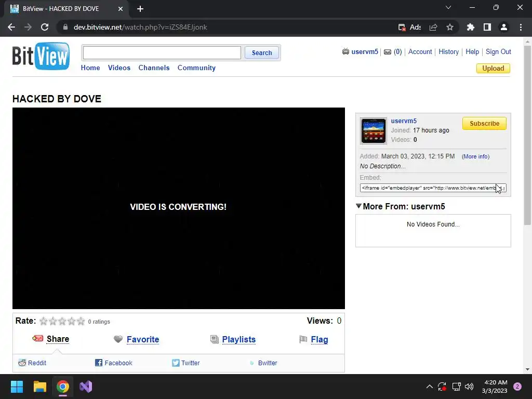Image resolution: width=532 pixels, height=399 pixels.
Task: Select the Share tab label
Action: point(58,339)
